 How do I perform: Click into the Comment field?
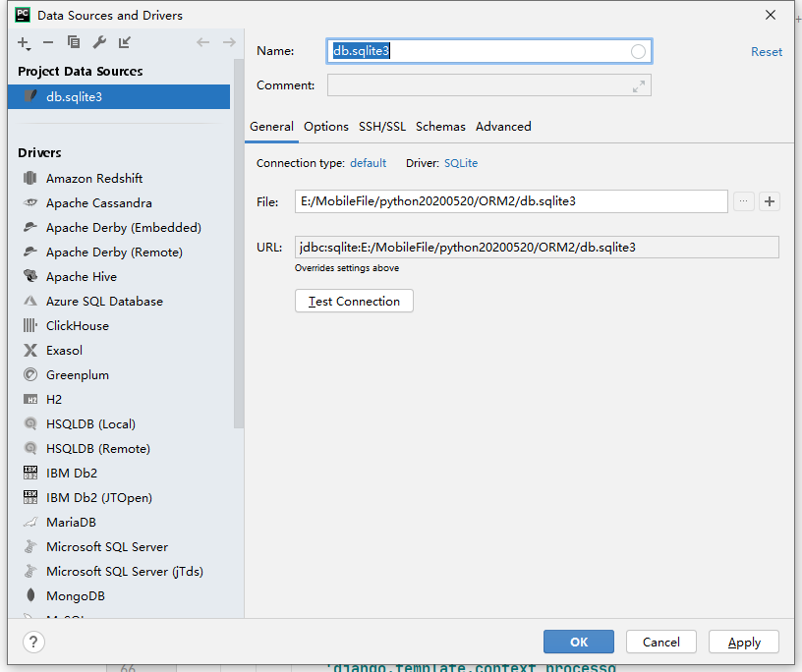[489, 85]
